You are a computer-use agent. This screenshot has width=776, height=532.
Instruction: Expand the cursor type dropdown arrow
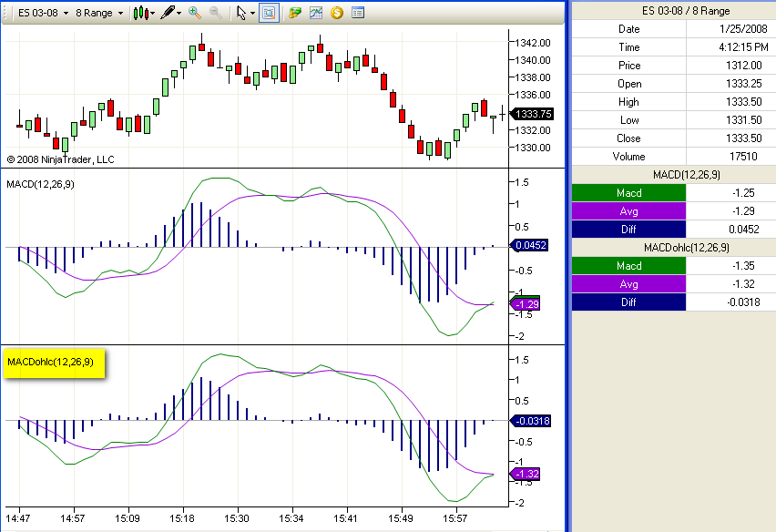252,14
